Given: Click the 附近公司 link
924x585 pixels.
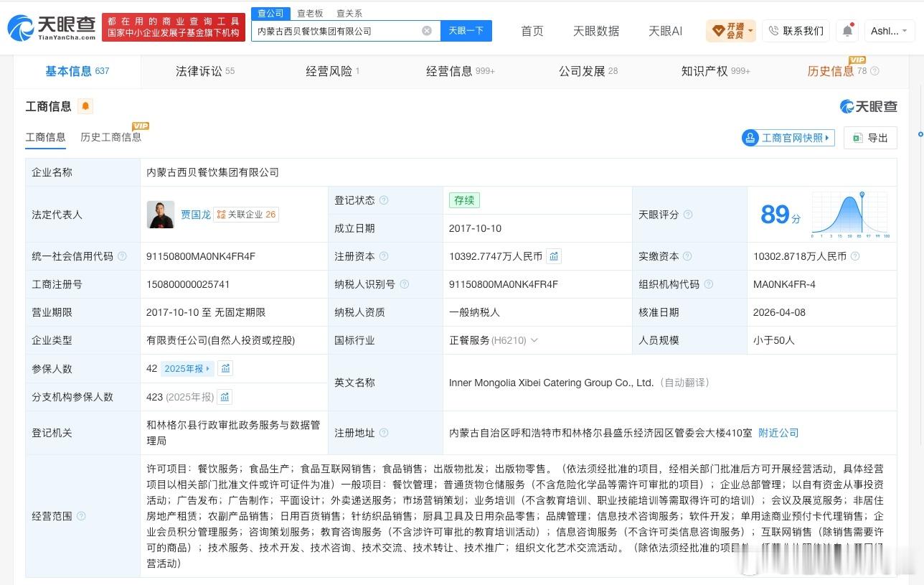Looking at the screenshot, I should 778,433.
